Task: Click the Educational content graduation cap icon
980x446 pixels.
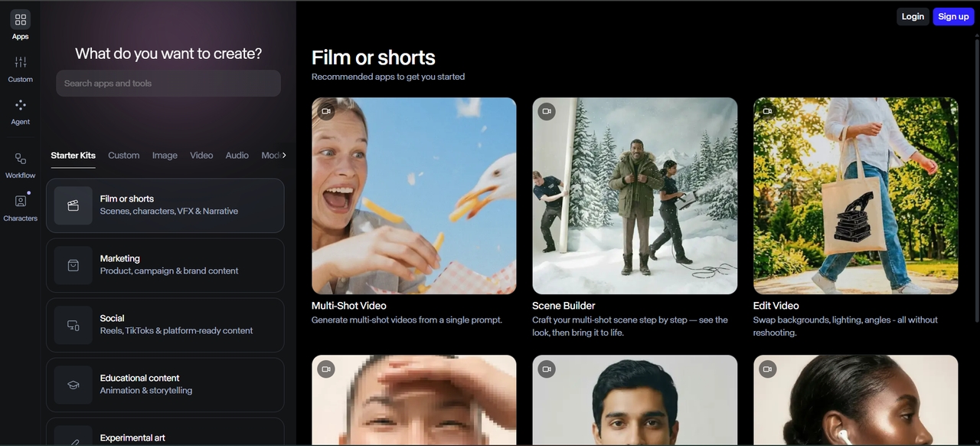Action: [73, 385]
